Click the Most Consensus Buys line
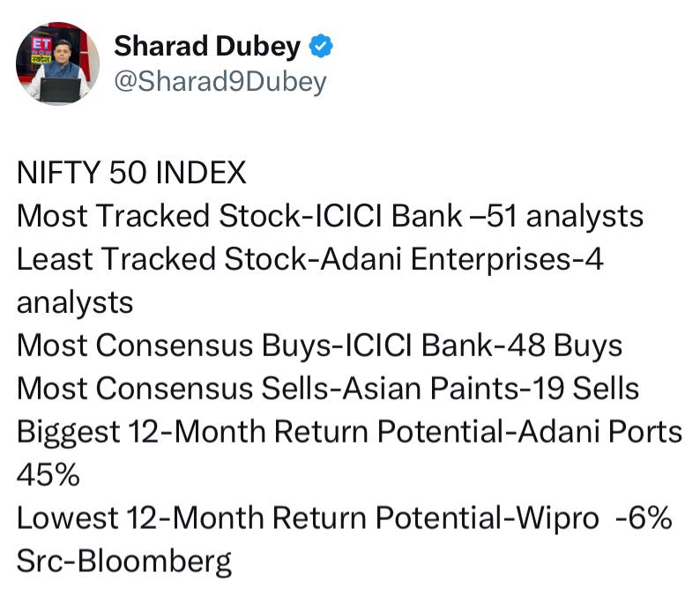This screenshot has width=700, height=595. click(x=320, y=346)
